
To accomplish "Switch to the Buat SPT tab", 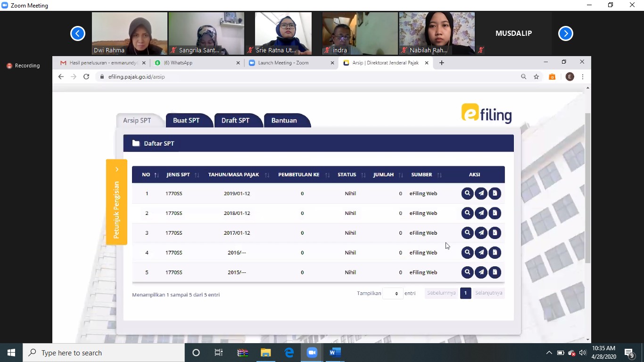I will point(186,121).
